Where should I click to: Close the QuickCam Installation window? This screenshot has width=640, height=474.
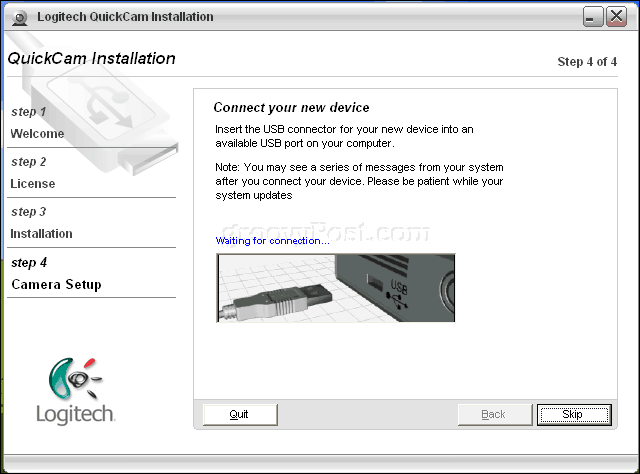pos(616,17)
